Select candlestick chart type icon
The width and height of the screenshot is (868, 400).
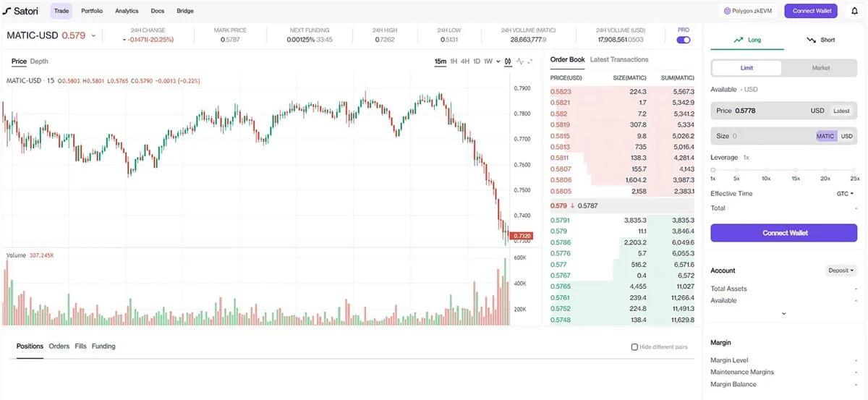click(x=508, y=61)
